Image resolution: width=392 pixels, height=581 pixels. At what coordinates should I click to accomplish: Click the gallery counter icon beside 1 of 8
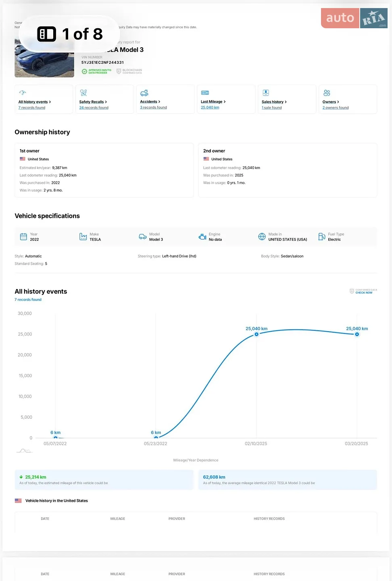pyautogui.click(x=47, y=34)
